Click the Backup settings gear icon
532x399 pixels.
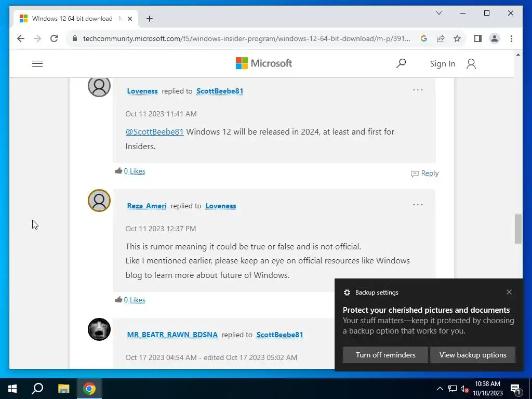point(347,292)
